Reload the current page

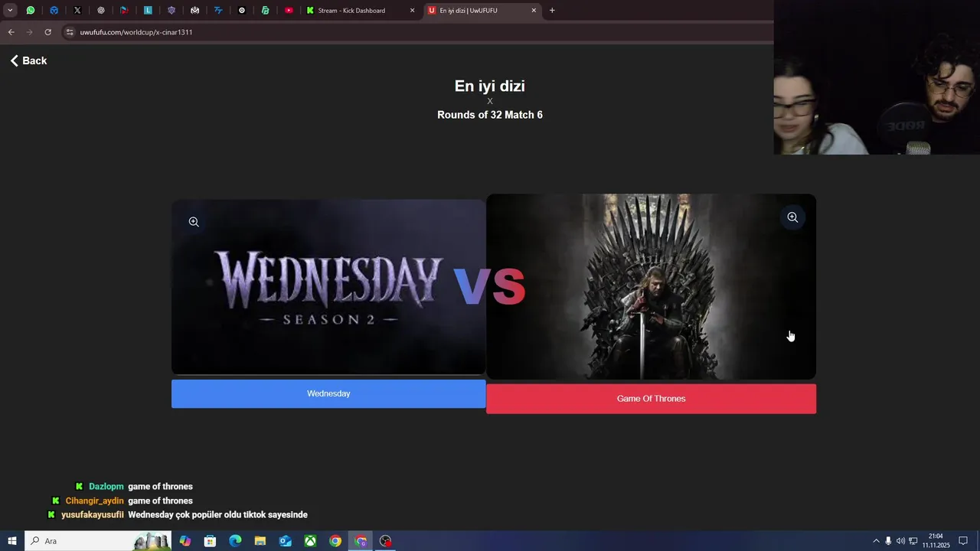point(47,32)
